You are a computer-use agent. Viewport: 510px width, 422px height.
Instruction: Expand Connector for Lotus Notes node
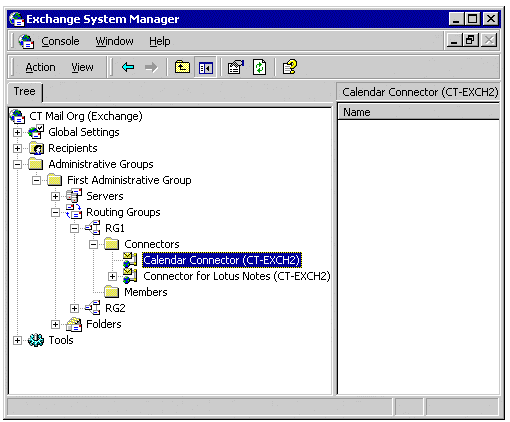click(112, 276)
